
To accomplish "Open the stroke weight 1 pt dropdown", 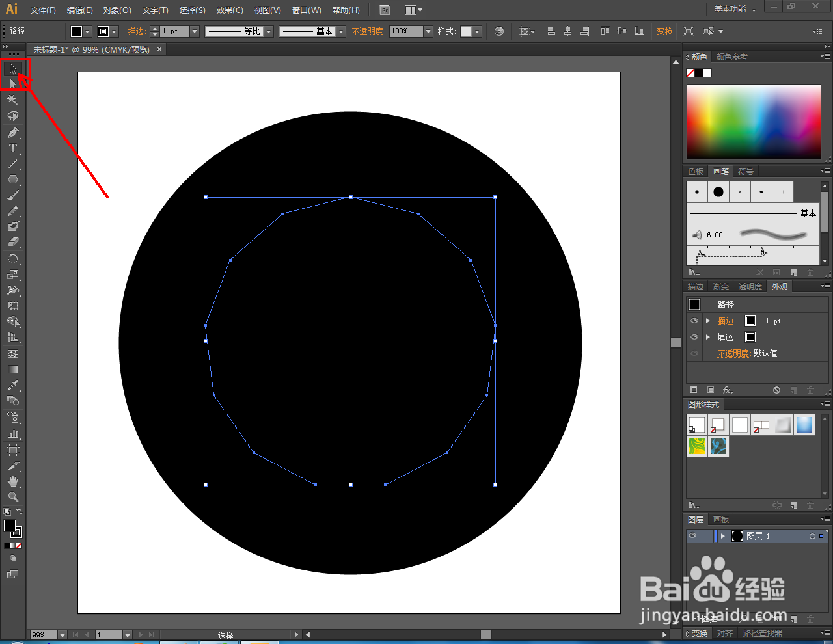I will [195, 31].
